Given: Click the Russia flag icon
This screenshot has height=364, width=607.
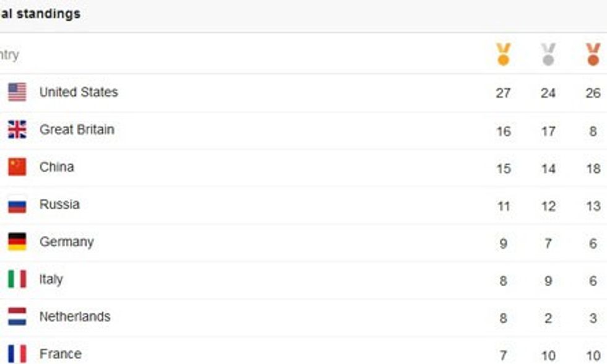Looking at the screenshot, I should 17,204.
